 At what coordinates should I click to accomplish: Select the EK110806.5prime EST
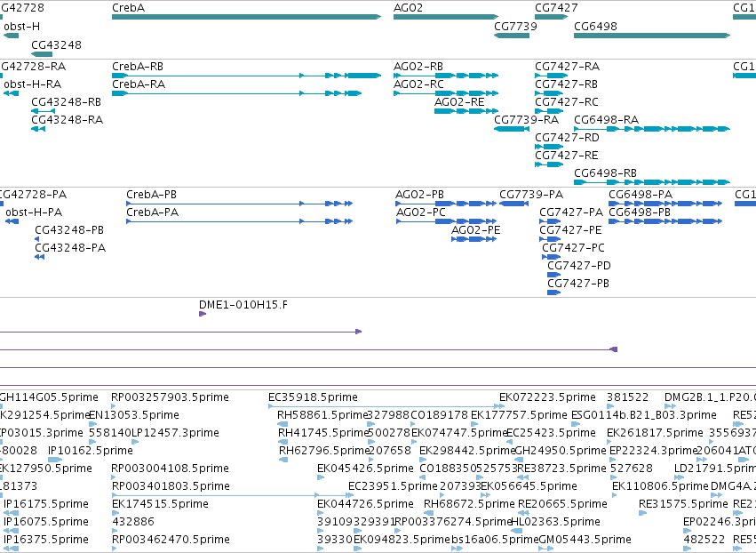coord(616,495)
